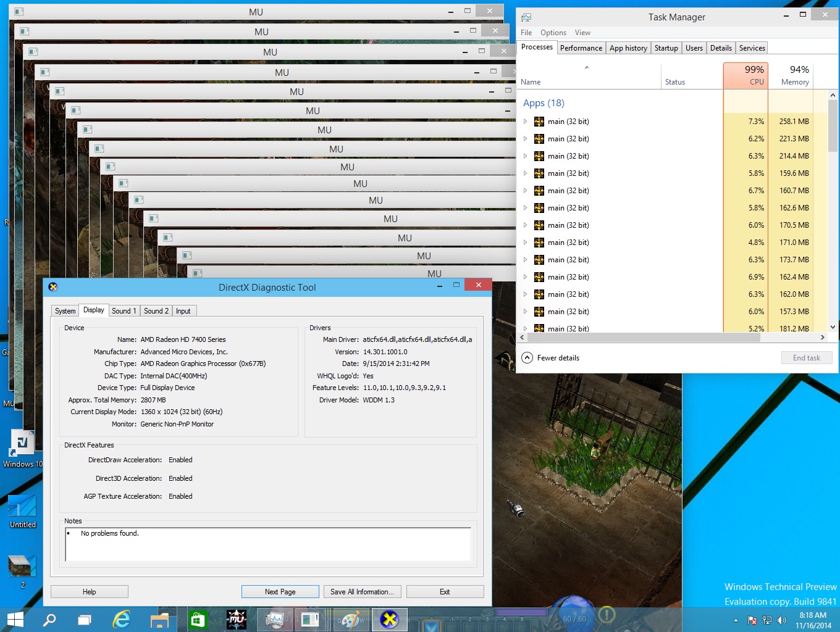840x632 pixels.
Task: Switch to the Services tab
Action: (752, 48)
